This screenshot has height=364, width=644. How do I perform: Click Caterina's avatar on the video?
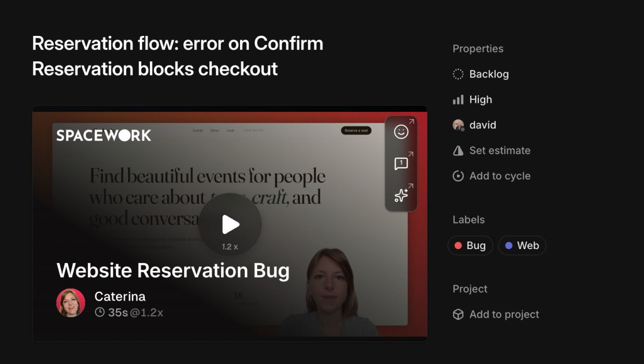tap(71, 303)
